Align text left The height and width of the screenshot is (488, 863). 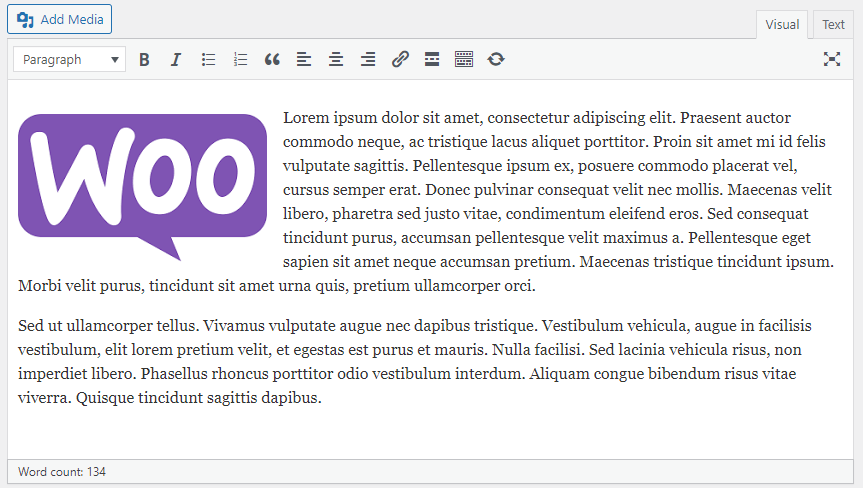(x=304, y=59)
